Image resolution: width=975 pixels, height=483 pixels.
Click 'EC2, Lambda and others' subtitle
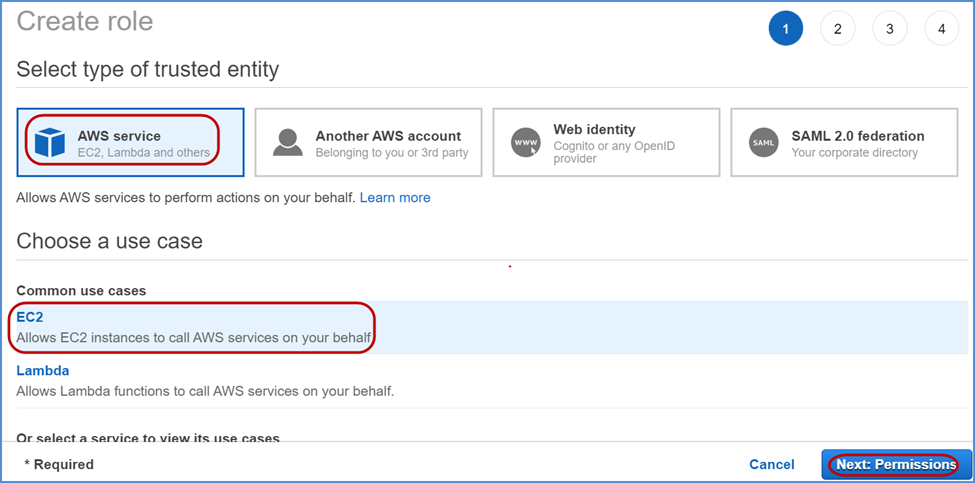[144, 152]
